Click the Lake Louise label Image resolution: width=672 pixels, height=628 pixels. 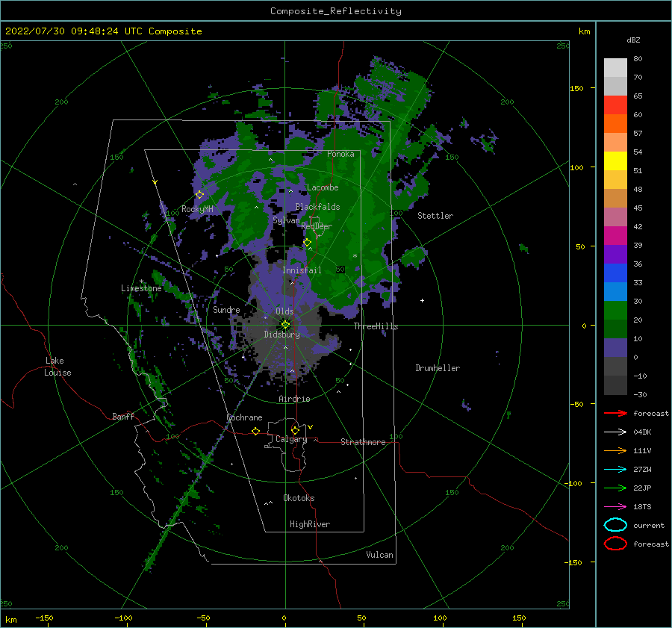57,367
